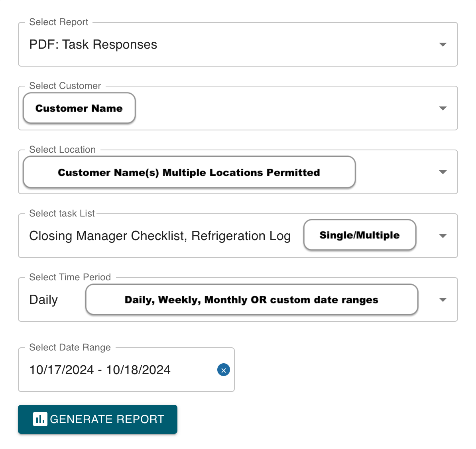Click the Select Date Range label
This screenshot has width=476, height=449.
click(70, 347)
